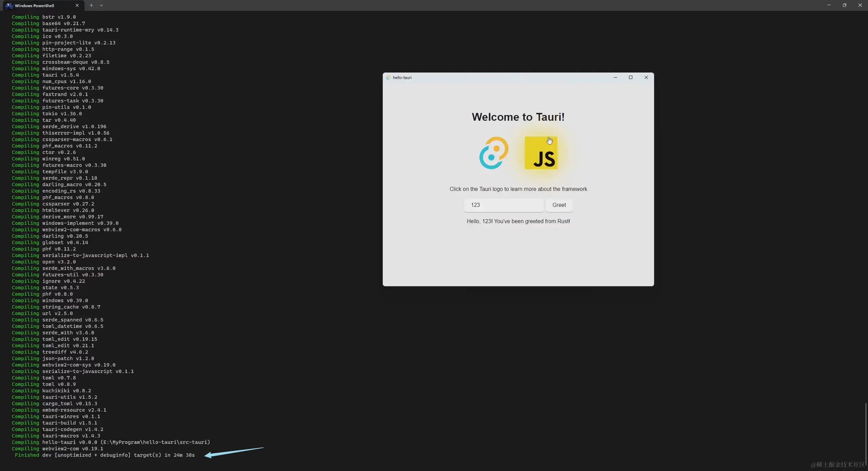Click the PowerShell icon in the tab

[8, 6]
